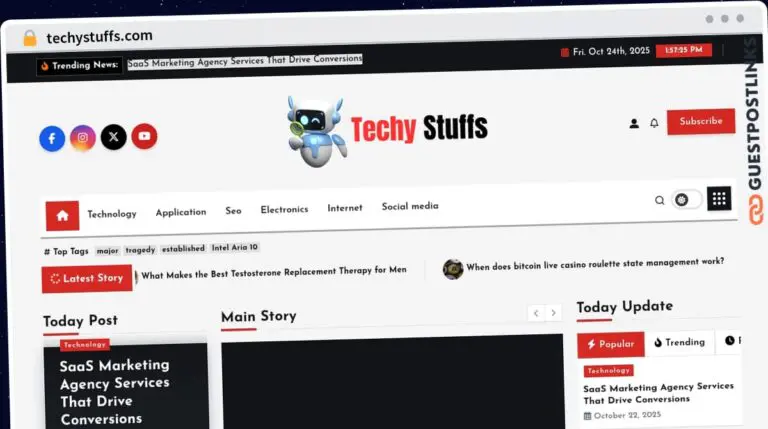Screen dimensions: 768x429
Task: Select the 'major' top tag
Action: [x=107, y=250]
